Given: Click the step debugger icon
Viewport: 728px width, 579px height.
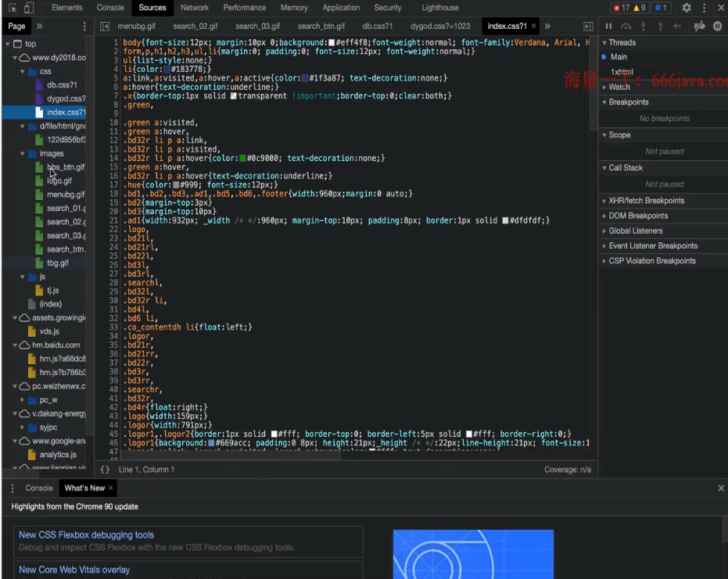Looking at the screenshot, I should [x=677, y=27].
